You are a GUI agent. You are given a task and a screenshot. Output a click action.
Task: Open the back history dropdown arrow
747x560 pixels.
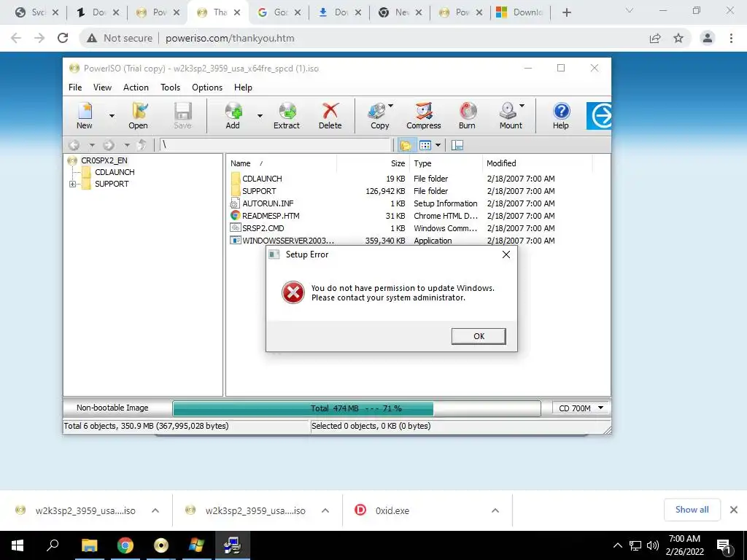(x=92, y=145)
